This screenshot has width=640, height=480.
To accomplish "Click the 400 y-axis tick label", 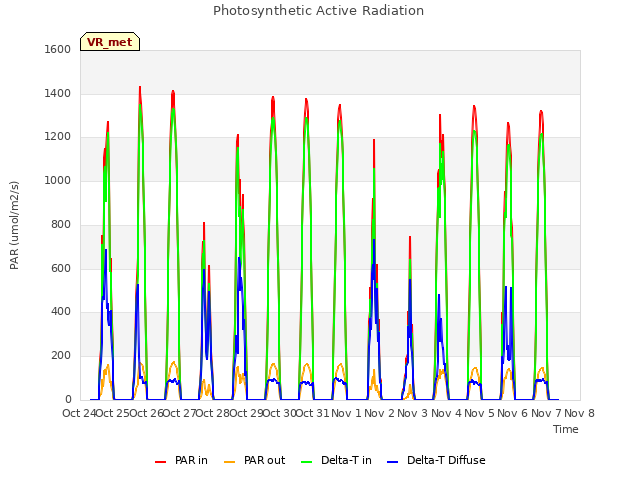I will point(61,312).
